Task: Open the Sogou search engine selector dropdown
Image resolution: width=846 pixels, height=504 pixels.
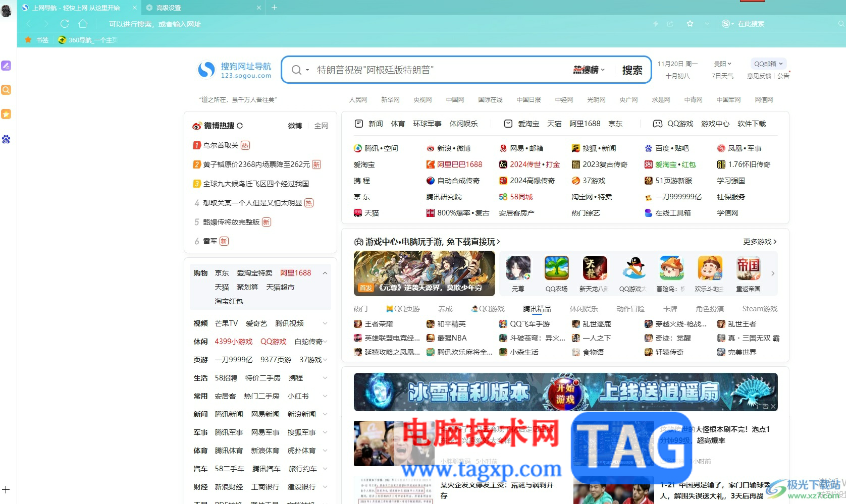Action: pos(727,24)
